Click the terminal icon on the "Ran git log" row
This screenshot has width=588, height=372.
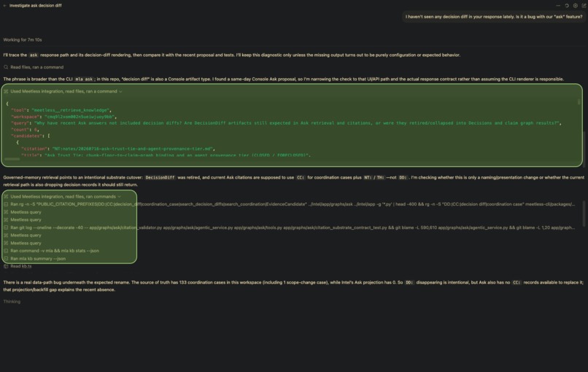click(6, 228)
